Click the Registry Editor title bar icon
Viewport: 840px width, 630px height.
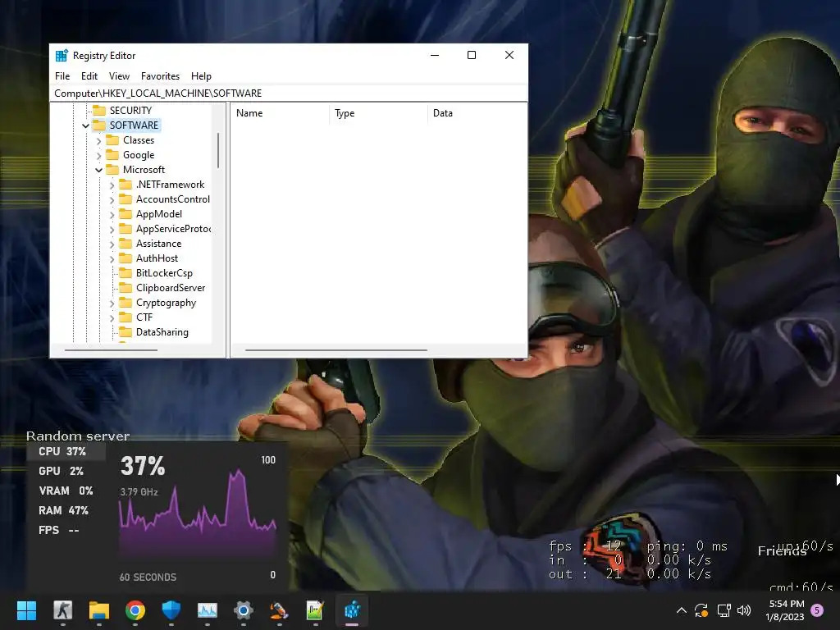click(x=62, y=55)
